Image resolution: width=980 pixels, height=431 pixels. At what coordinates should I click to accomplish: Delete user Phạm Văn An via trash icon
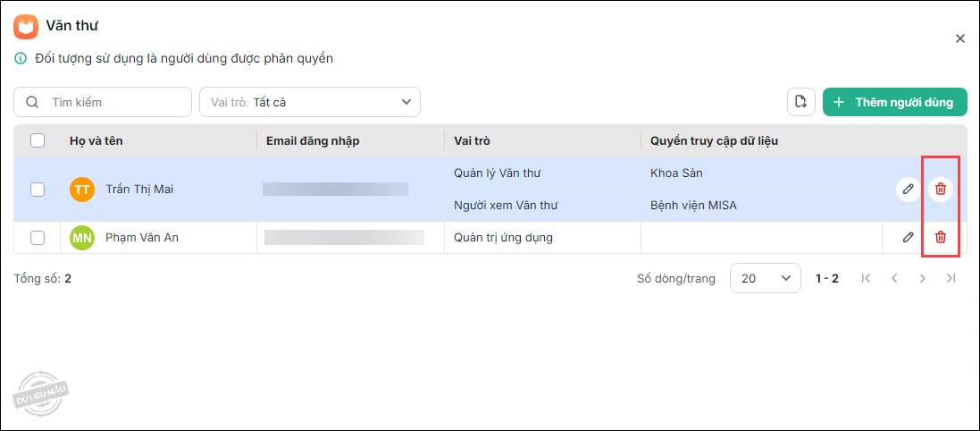pos(940,237)
